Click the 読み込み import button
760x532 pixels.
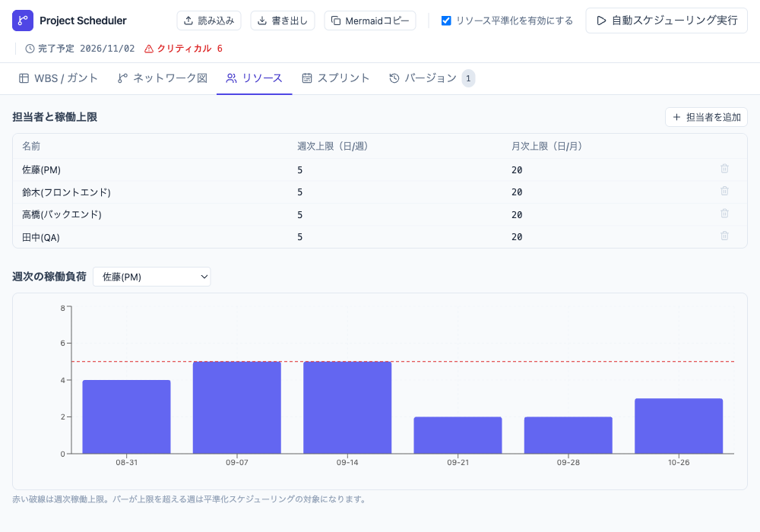209,21
